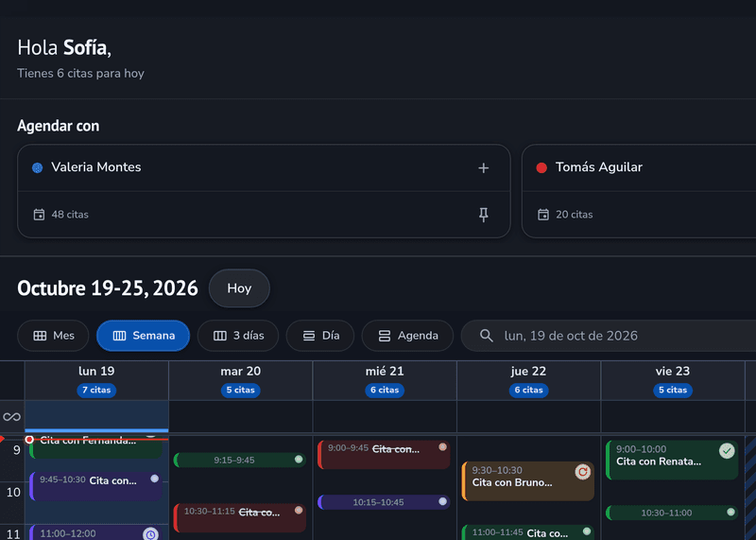
Task: Switch to 3 días view
Action: pos(238,336)
